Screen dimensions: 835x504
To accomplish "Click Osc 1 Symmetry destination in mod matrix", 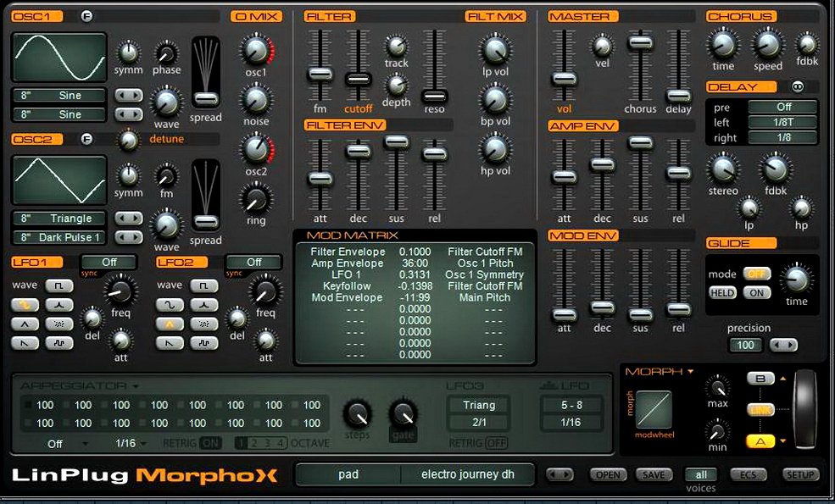I will pos(485,274).
